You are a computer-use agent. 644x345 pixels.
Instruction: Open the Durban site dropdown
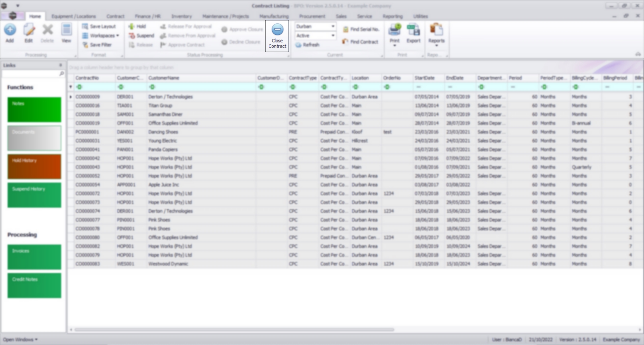coord(333,26)
